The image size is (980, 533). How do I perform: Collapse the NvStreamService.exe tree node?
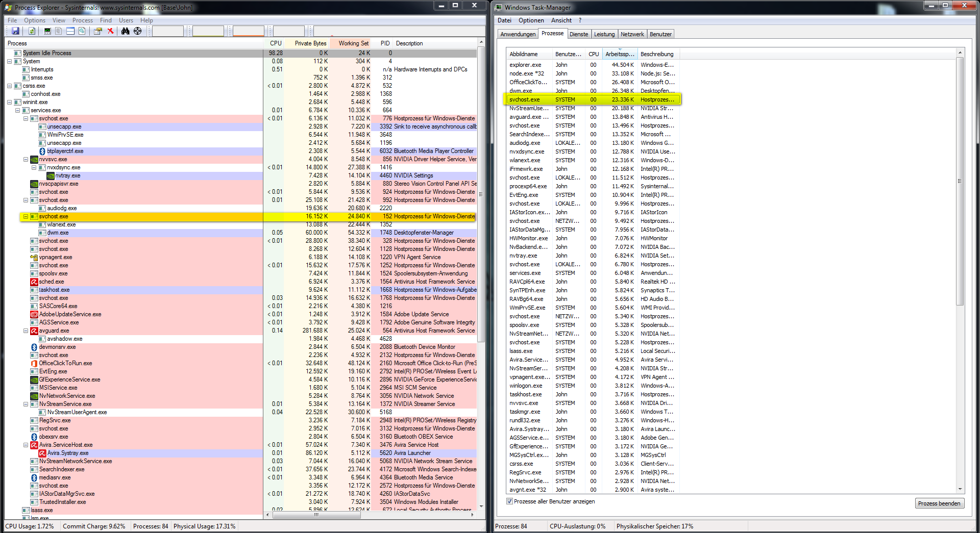click(26, 404)
